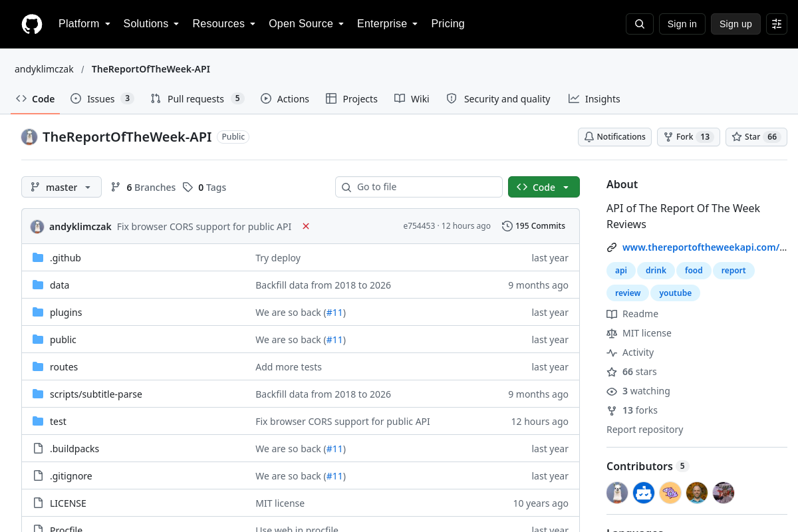Open the .github folder icon
The width and height of the screenshot is (798, 532).
click(38, 257)
